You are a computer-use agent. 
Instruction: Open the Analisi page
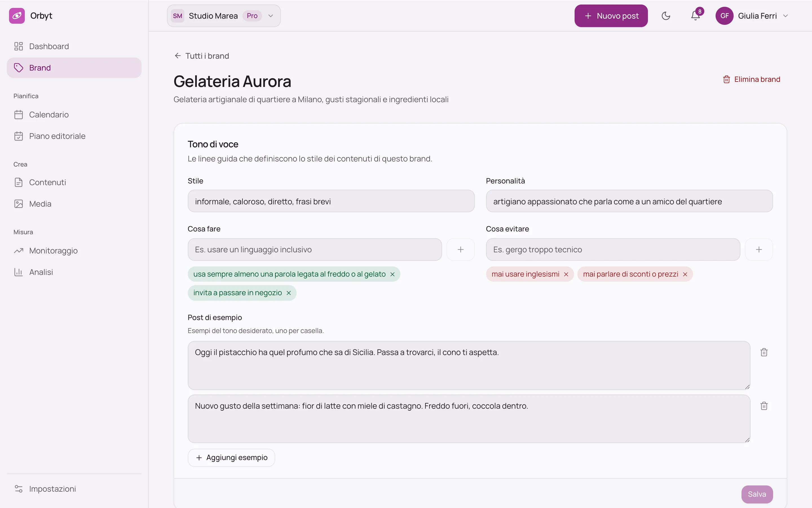click(74, 272)
